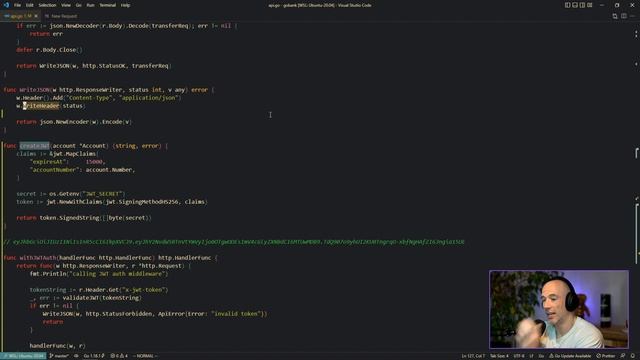Select the Go language mode item
640x360 pixels.
[541, 356]
